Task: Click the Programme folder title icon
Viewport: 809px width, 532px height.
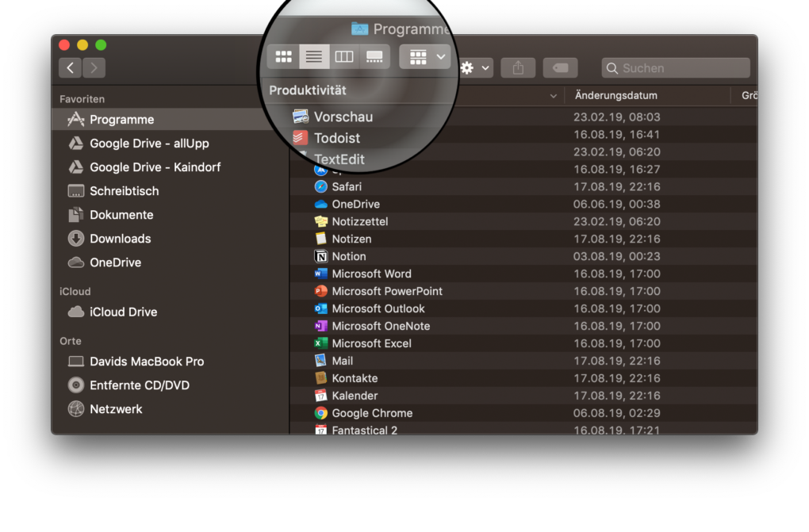Action: 359,29
